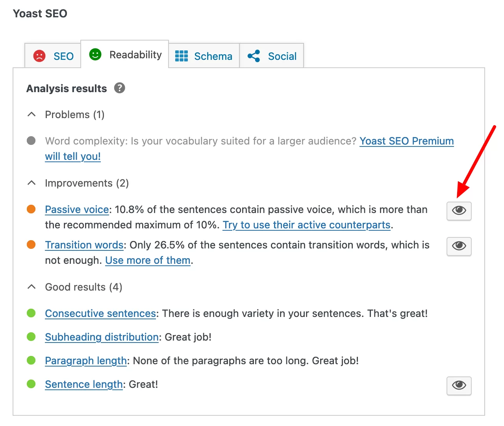This screenshot has height=426, width=504.
Task: Switch to the Social tab
Action: click(x=272, y=56)
